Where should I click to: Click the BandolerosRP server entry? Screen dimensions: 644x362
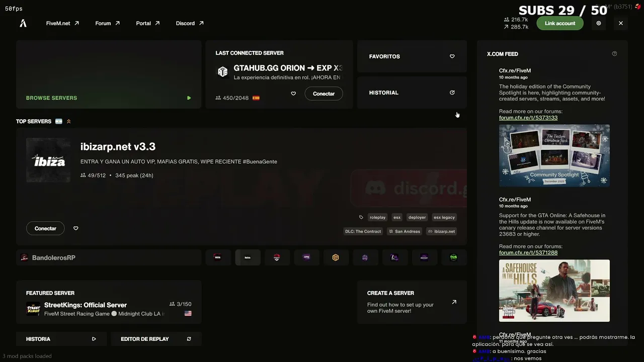(109, 257)
